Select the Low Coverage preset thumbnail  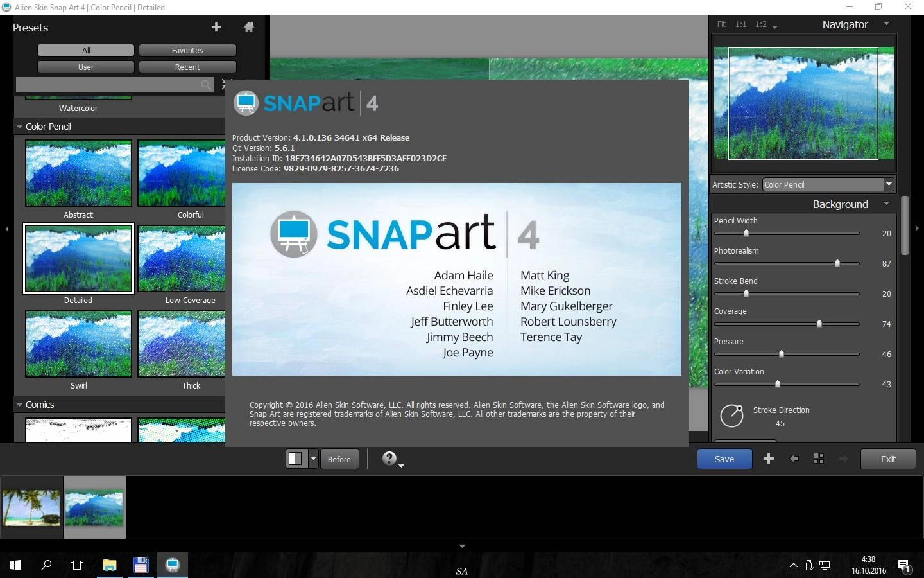182,259
